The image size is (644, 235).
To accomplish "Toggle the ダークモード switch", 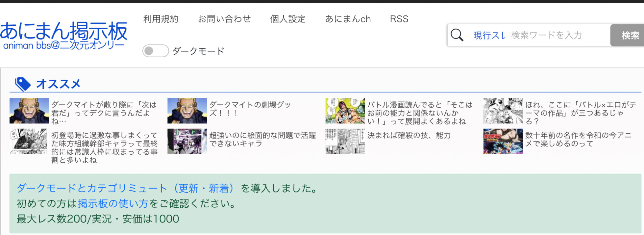I will 156,51.
